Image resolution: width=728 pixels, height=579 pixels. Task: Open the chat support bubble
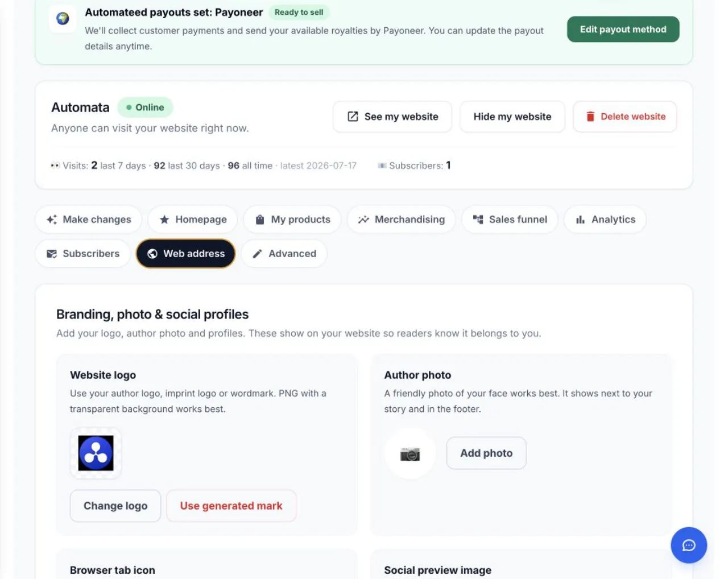point(689,545)
